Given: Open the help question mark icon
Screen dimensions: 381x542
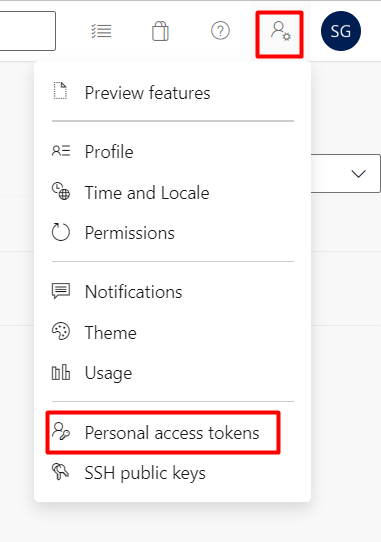Looking at the screenshot, I should coord(220,31).
